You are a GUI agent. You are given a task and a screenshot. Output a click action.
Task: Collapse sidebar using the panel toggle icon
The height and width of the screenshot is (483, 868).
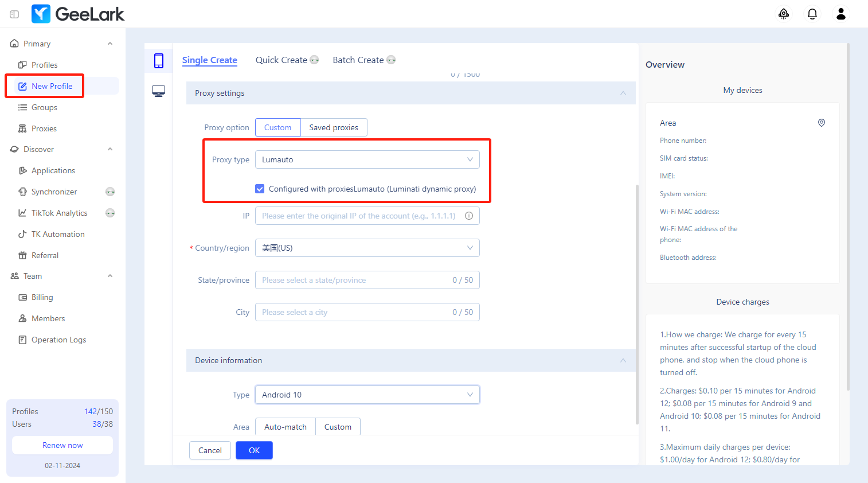coord(14,14)
